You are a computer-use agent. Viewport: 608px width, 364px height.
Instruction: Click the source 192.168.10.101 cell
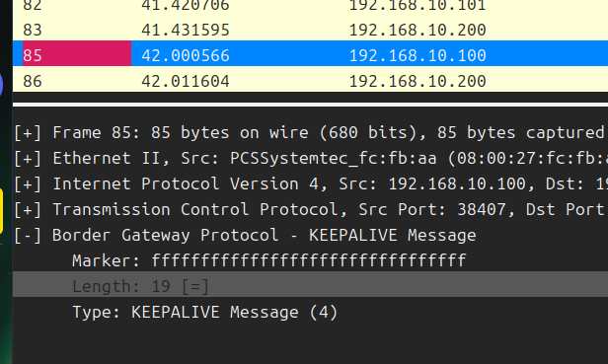point(418,6)
